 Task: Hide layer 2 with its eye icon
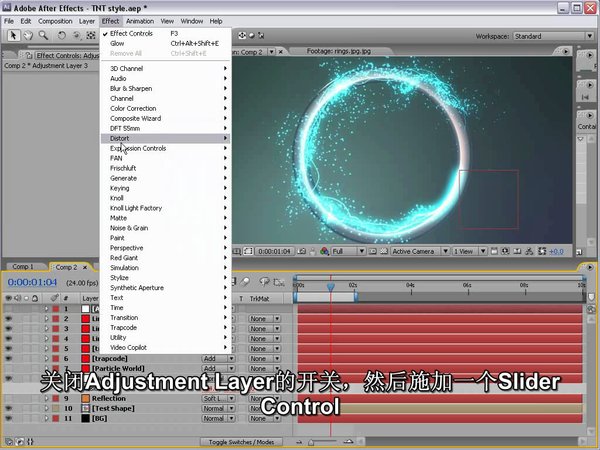tap(8, 319)
